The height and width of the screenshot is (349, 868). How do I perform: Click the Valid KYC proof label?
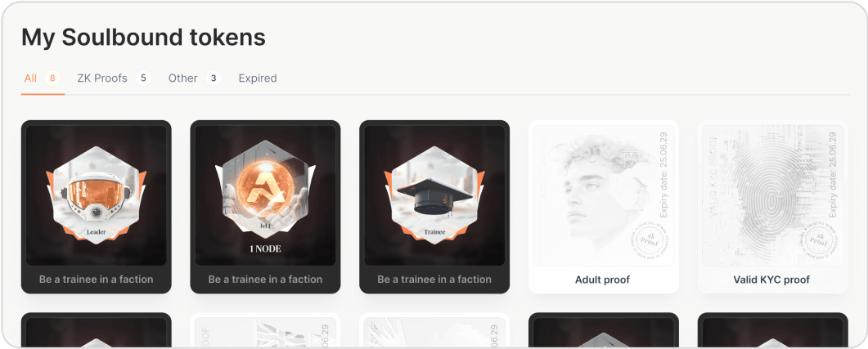pos(771,280)
